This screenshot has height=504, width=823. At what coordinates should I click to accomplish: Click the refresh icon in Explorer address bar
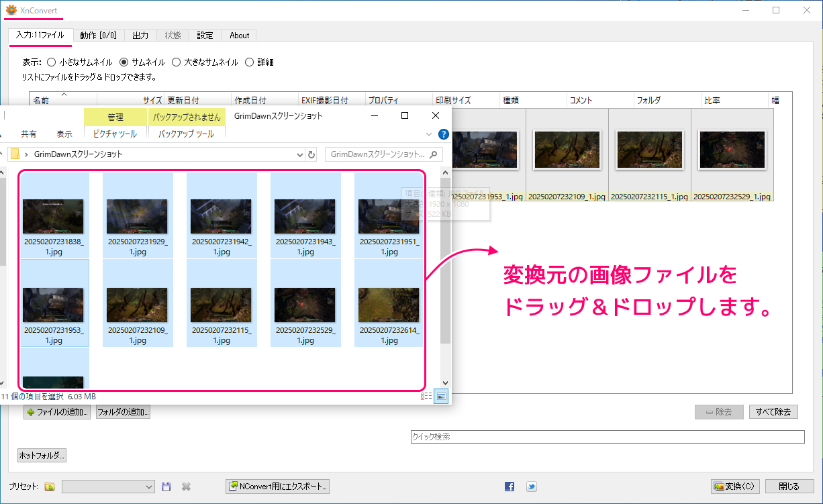(x=311, y=155)
